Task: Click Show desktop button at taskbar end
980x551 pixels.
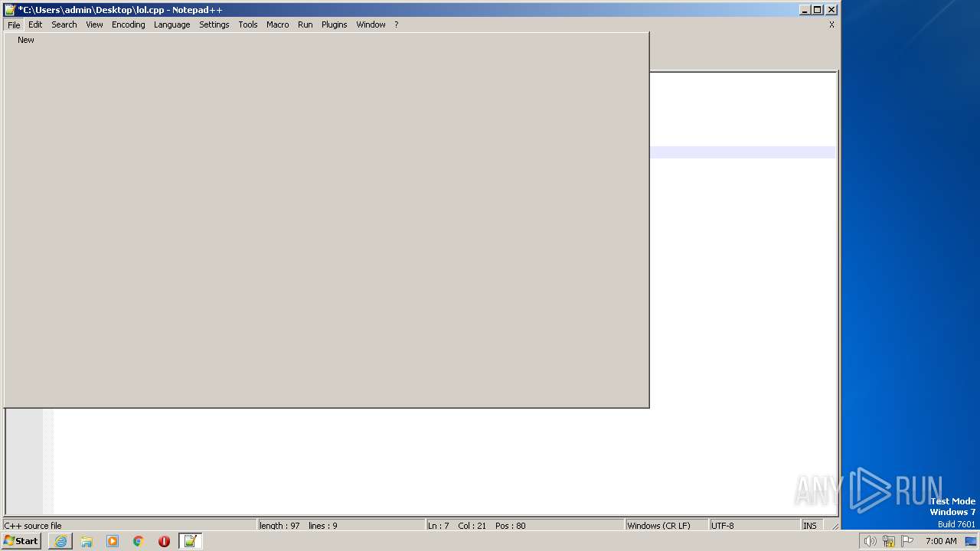Action: [971, 541]
